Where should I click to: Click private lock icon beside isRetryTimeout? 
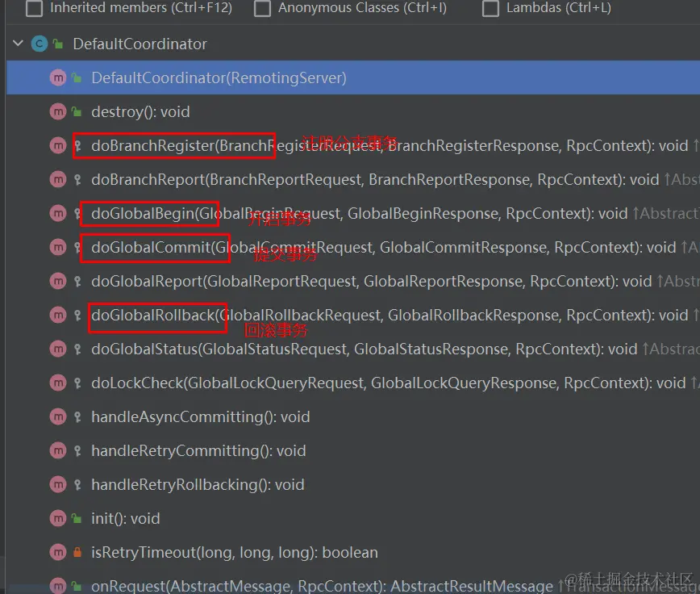[77, 553]
